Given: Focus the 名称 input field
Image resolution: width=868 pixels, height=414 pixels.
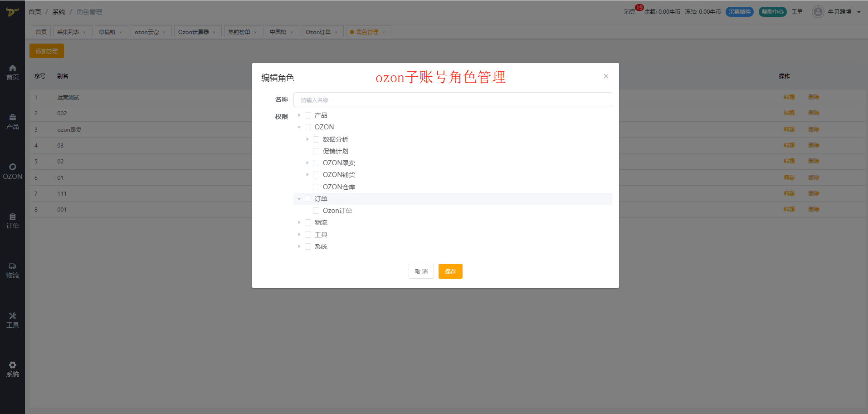Looking at the screenshot, I should 453,100.
